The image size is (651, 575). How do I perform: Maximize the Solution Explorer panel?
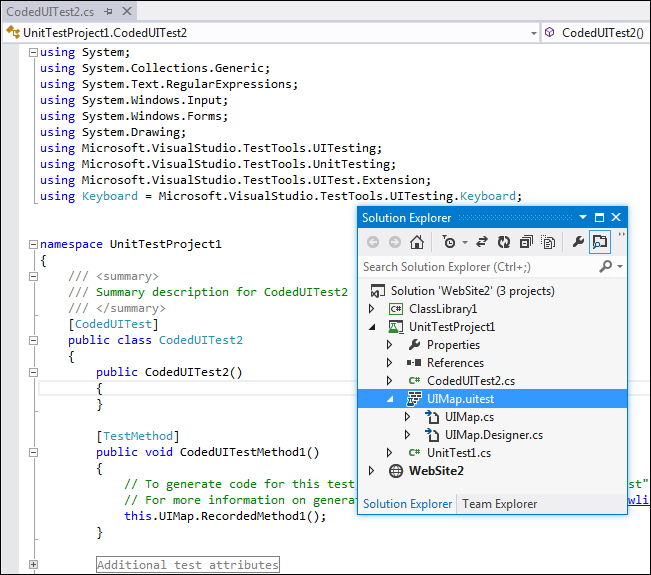[599, 218]
